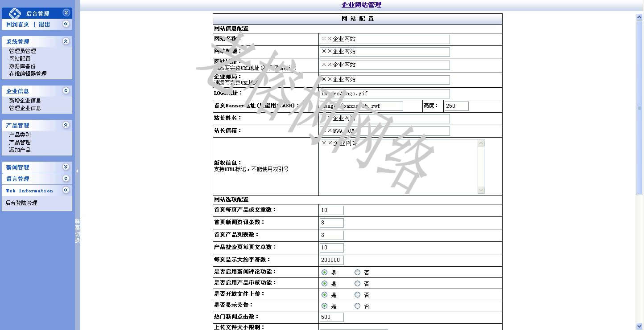This screenshot has height=330, width=644.
Task: Toggle the Web Information panel chevron
Action: [x=66, y=190]
